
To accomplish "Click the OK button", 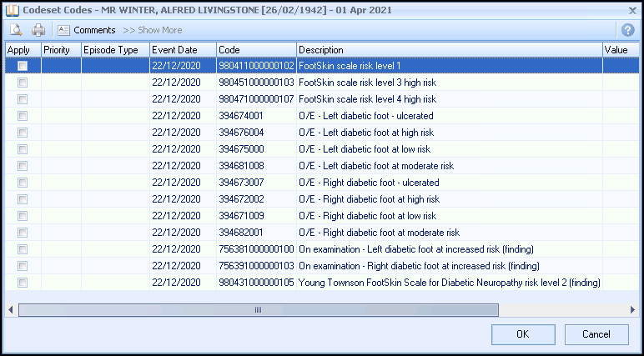I will tap(523, 334).
